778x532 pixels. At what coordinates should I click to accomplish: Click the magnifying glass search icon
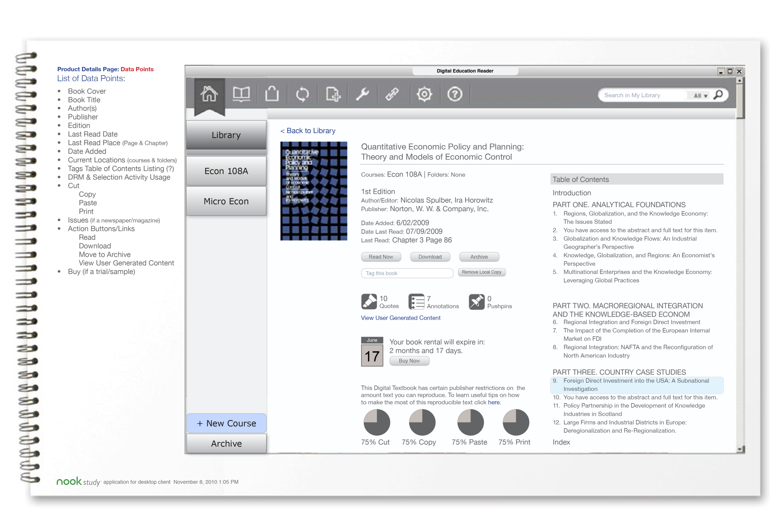tap(718, 95)
